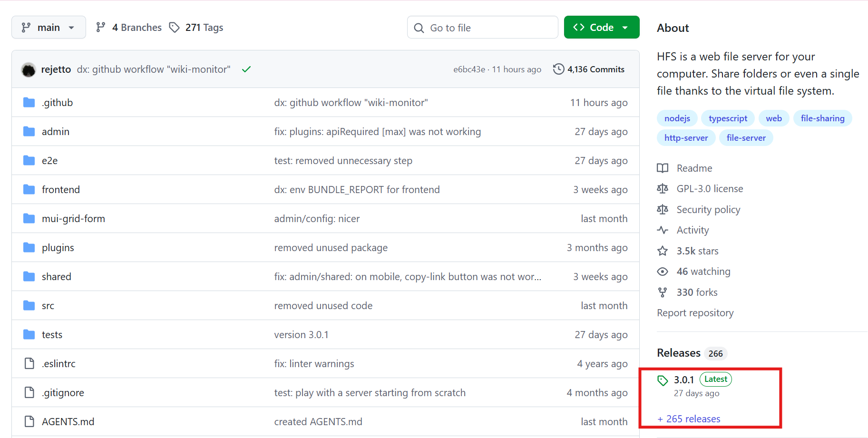Select the file-sharing topic tag
868x438 pixels.
click(822, 118)
